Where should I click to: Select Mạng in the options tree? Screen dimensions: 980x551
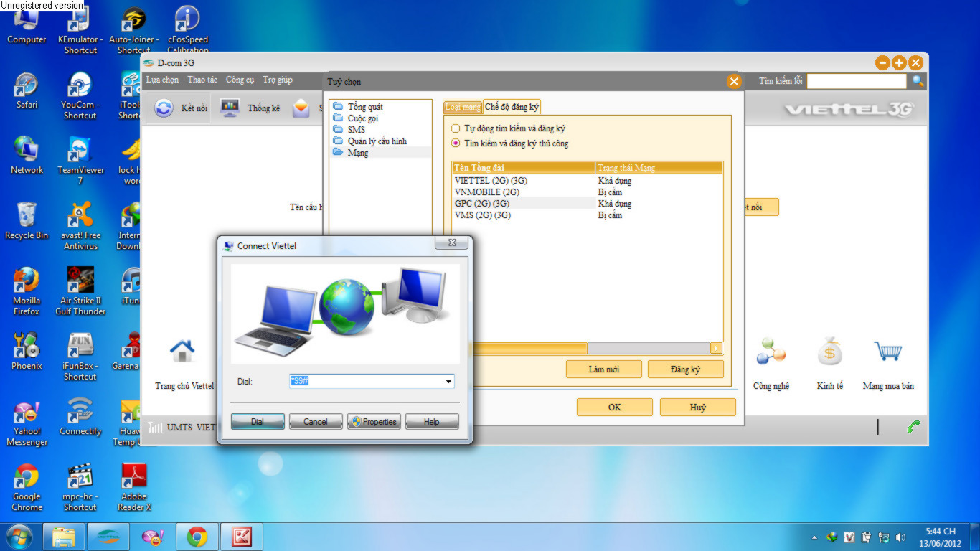coord(358,153)
